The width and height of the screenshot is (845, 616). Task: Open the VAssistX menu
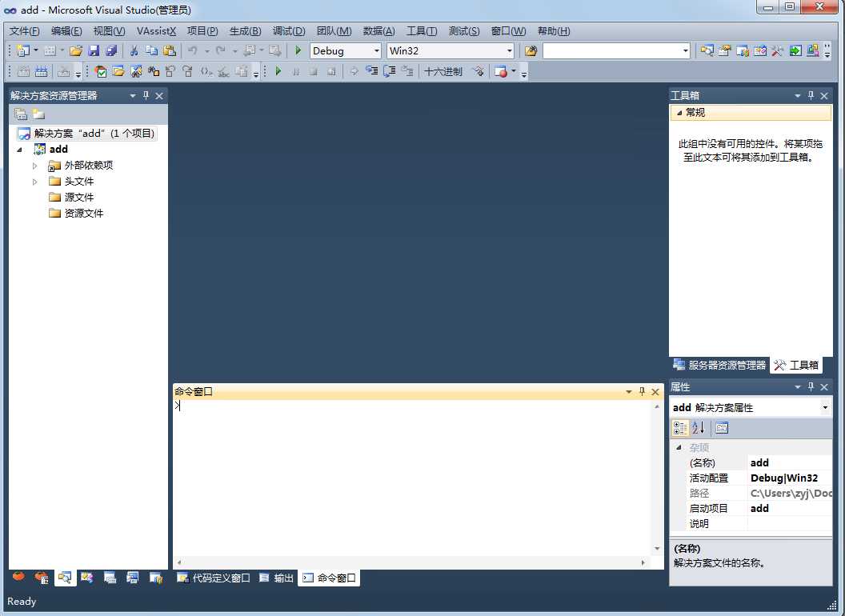[x=156, y=31]
